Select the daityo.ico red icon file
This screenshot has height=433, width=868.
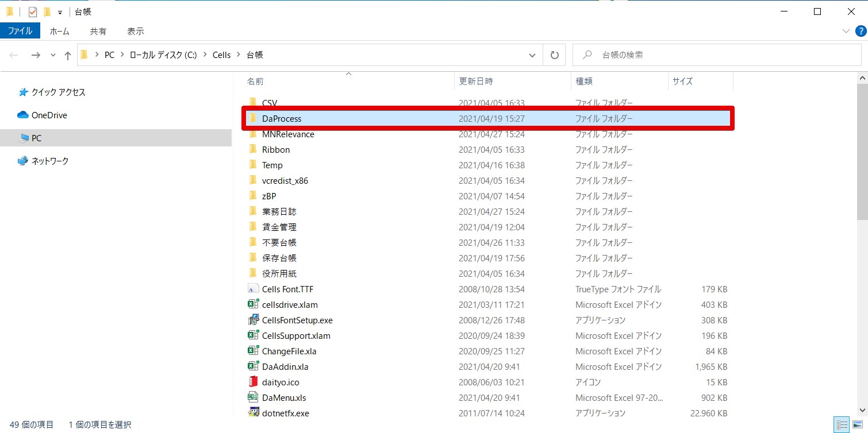(x=253, y=382)
